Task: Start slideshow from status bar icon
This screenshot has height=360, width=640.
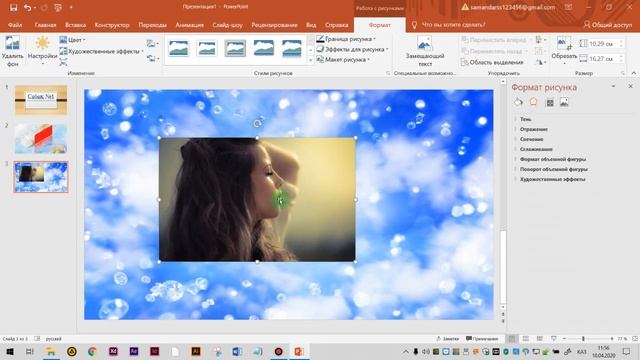Action: tap(553, 339)
